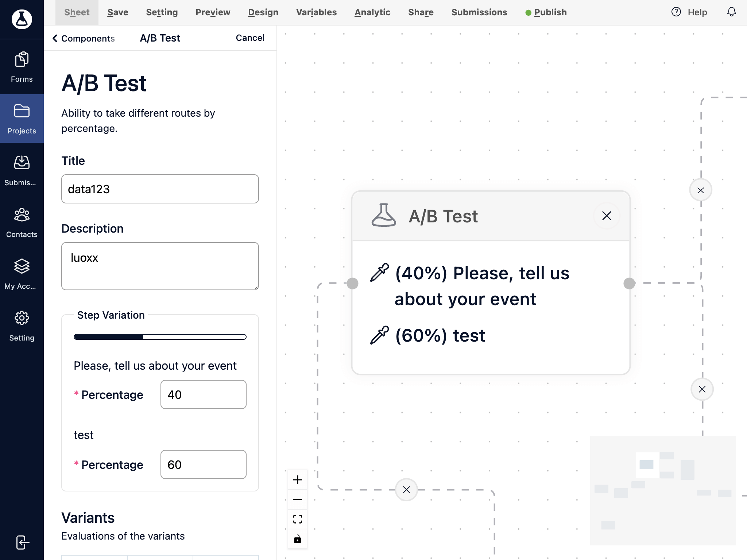Click the flask logo in sidebar top
The width and height of the screenshot is (747, 560).
point(22,19)
